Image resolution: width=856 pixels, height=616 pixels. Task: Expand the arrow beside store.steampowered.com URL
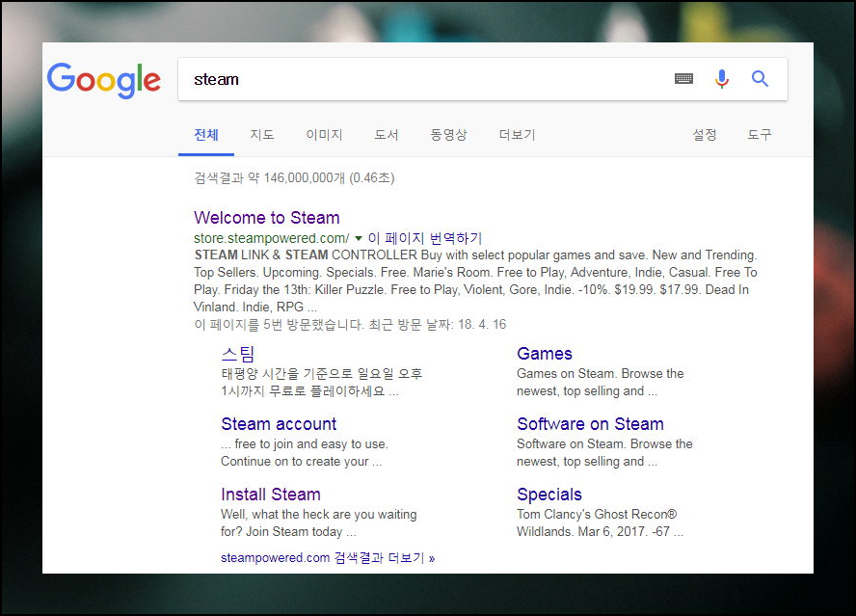pos(359,239)
